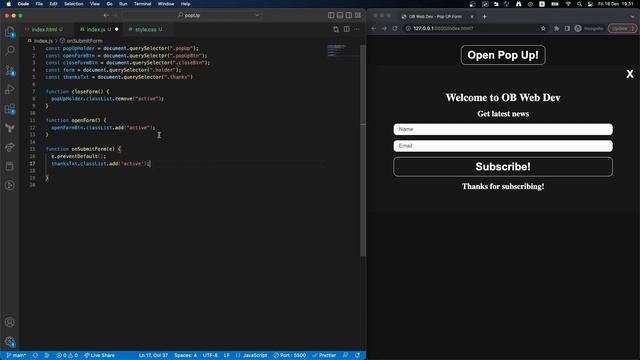The width and height of the screenshot is (640, 360).
Task: Open browser Extensions puzzle icon
Action: click(556, 29)
